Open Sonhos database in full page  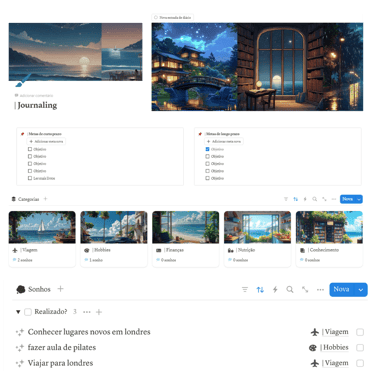(x=305, y=289)
